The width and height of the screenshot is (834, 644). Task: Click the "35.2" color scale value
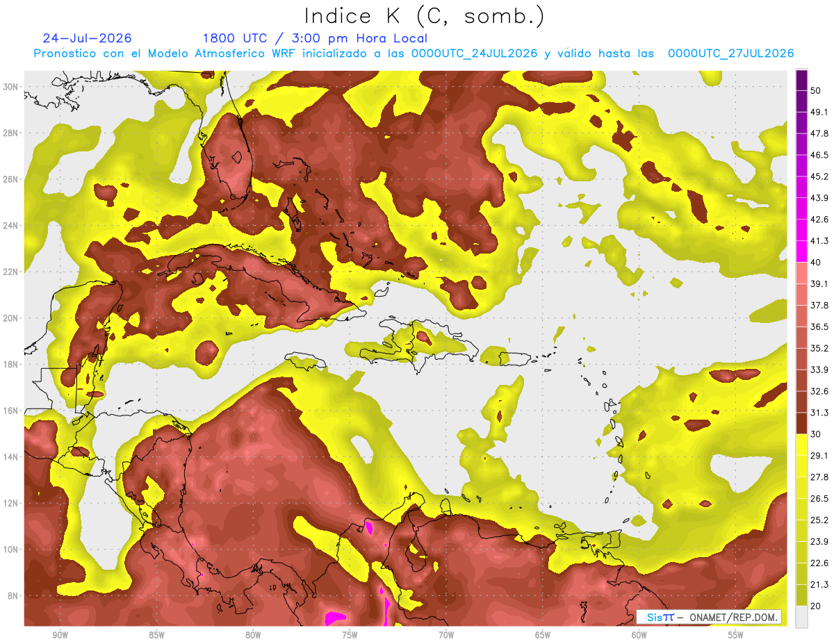pyautogui.click(x=820, y=349)
